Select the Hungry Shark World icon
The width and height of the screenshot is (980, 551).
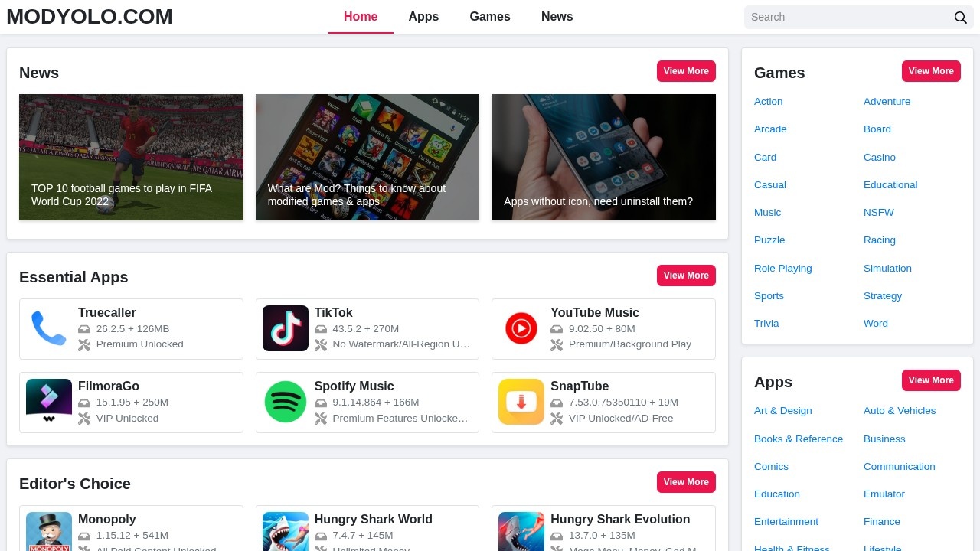pyautogui.click(x=286, y=531)
